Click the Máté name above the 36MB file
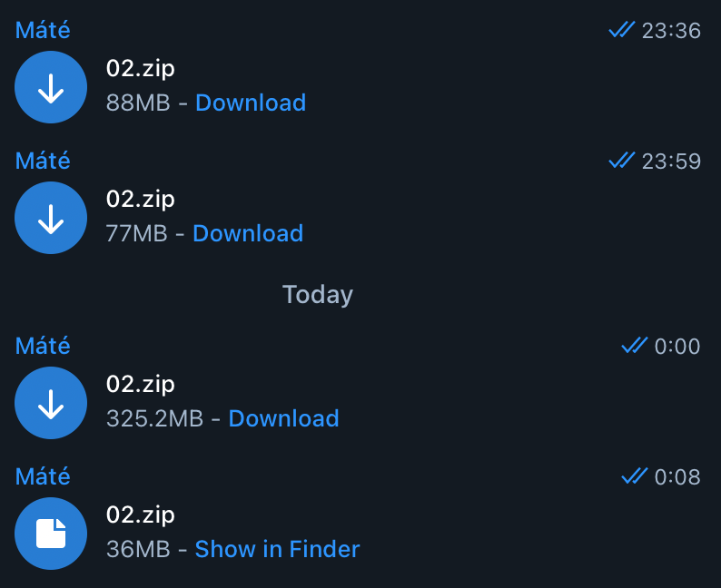This screenshot has height=588, width=721. [x=43, y=476]
